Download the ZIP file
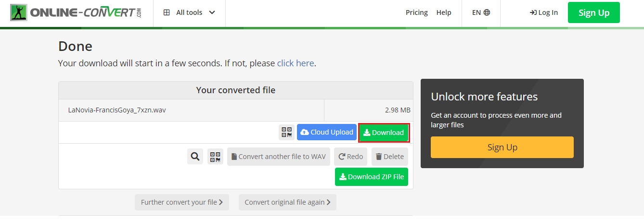The image size is (644, 221). click(371, 177)
